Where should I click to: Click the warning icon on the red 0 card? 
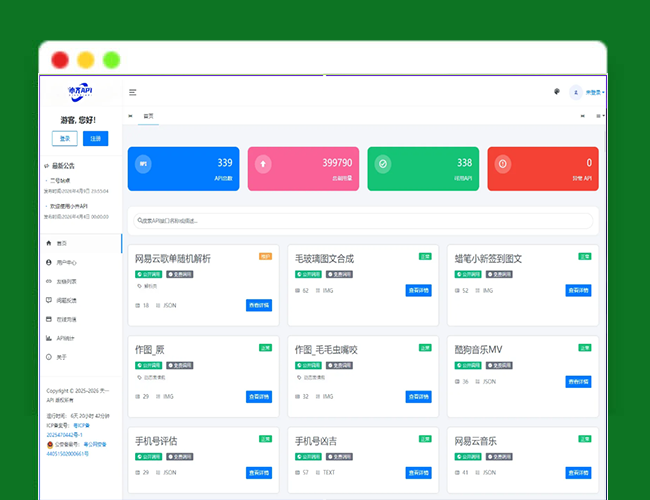point(502,164)
